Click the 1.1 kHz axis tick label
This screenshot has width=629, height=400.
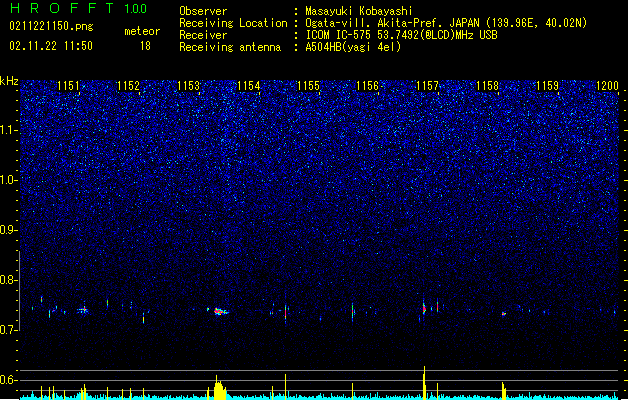click(x=8, y=130)
